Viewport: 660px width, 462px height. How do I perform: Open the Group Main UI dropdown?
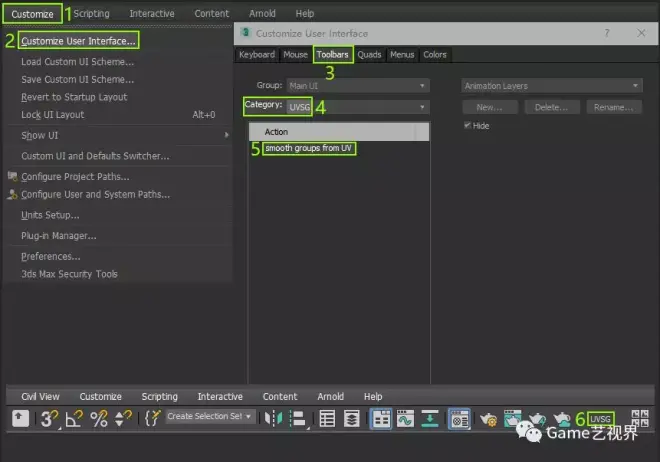pyautogui.click(x=358, y=86)
